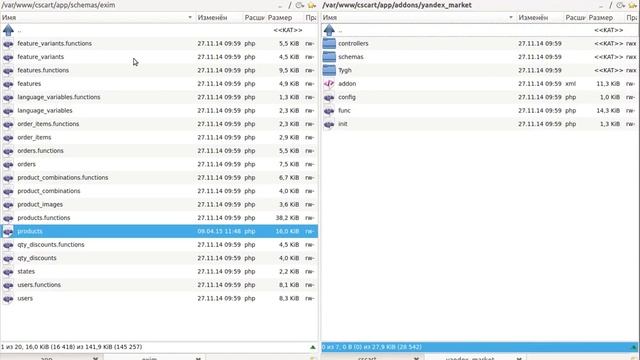Select the feature_variants file name
The width and height of the screenshot is (640, 360).
40,57
